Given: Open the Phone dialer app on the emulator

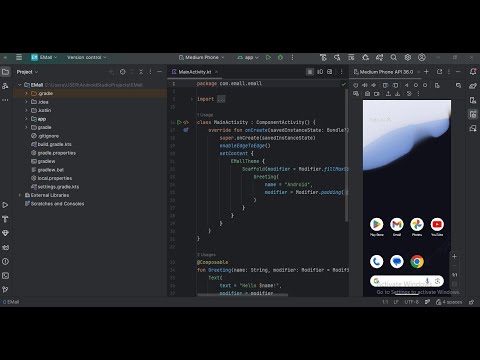Looking at the screenshot, I should point(377,262).
